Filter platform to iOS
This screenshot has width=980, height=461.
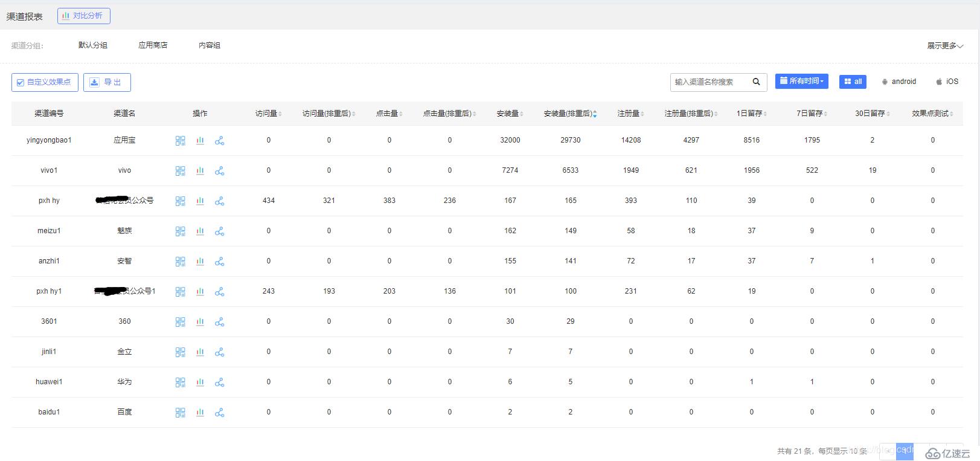(x=947, y=82)
